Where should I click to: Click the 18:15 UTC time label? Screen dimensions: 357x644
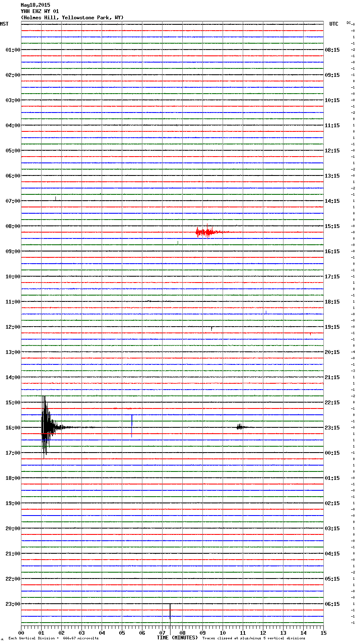tap(332, 302)
